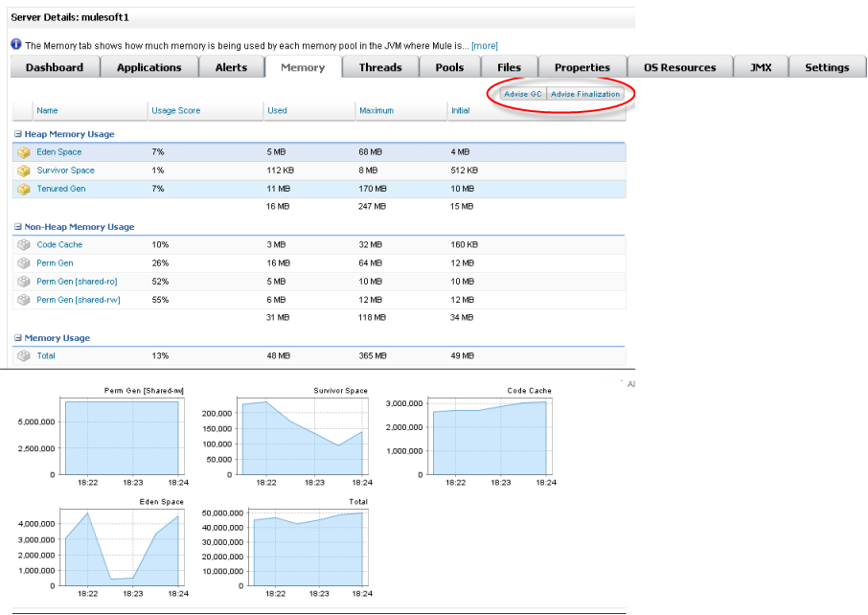Viewport: 868px width, 615px height.
Task: Sort the table by Usage Score column
Action: click(175, 111)
